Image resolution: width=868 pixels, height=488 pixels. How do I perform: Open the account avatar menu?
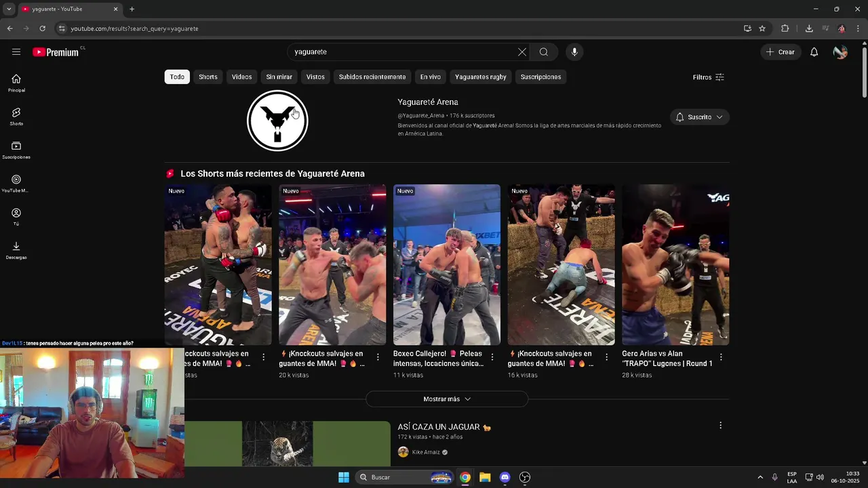coord(840,52)
